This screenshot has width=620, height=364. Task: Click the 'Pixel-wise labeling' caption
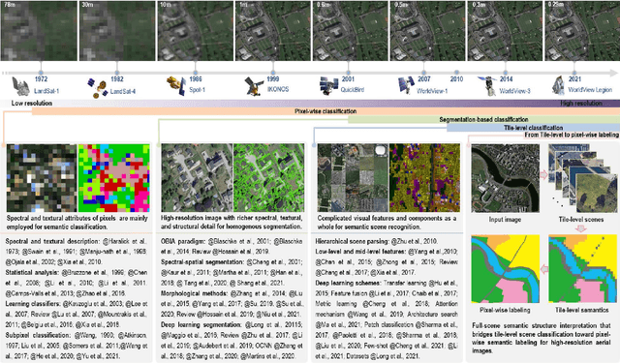[x=505, y=310]
